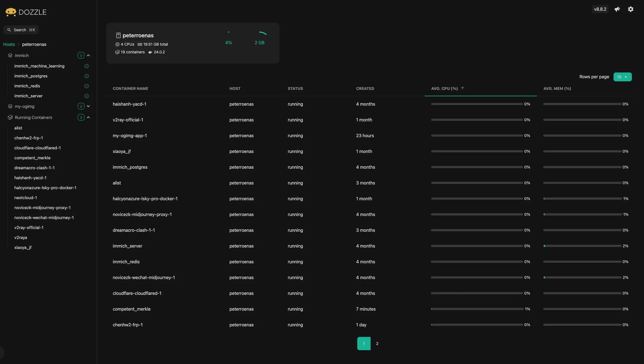Image resolution: width=644 pixels, height=364 pixels.
Task: Click competent_merkle CPU usage bar
Action: coord(477,309)
